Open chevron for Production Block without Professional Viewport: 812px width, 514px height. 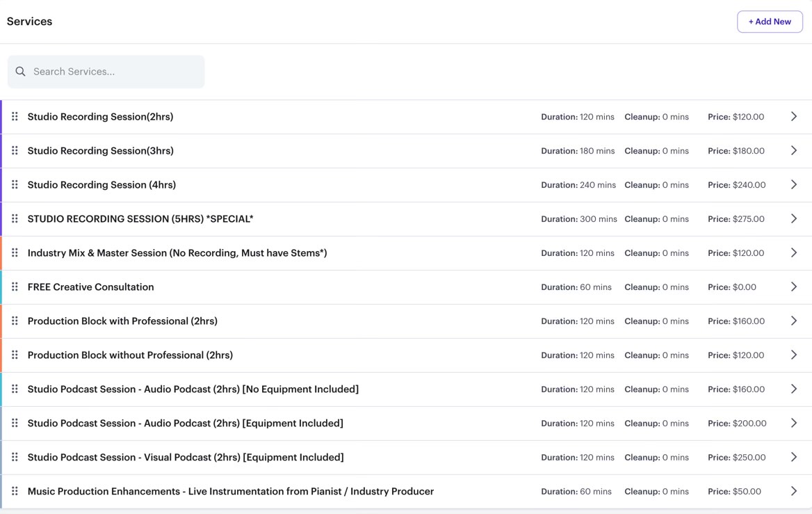(x=793, y=355)
